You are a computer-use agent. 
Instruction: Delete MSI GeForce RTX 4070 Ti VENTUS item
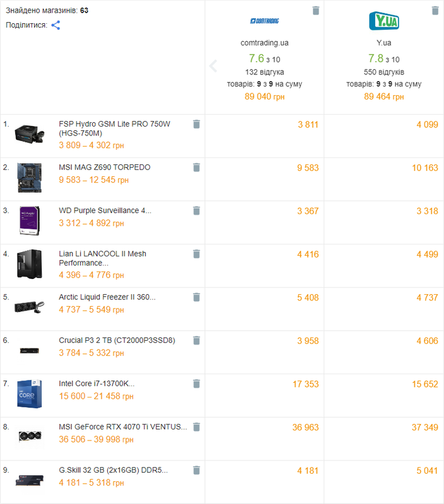click(x=197, y=427)
